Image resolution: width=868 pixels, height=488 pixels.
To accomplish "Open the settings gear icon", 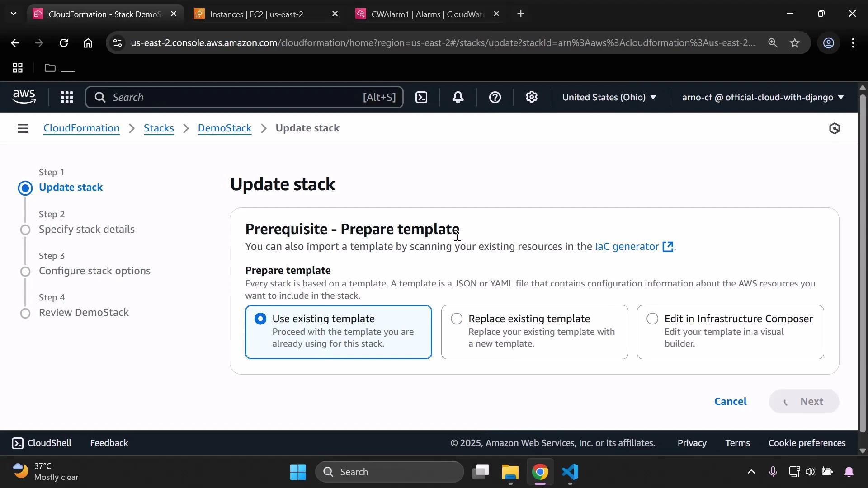I will [x=532, y=97].
